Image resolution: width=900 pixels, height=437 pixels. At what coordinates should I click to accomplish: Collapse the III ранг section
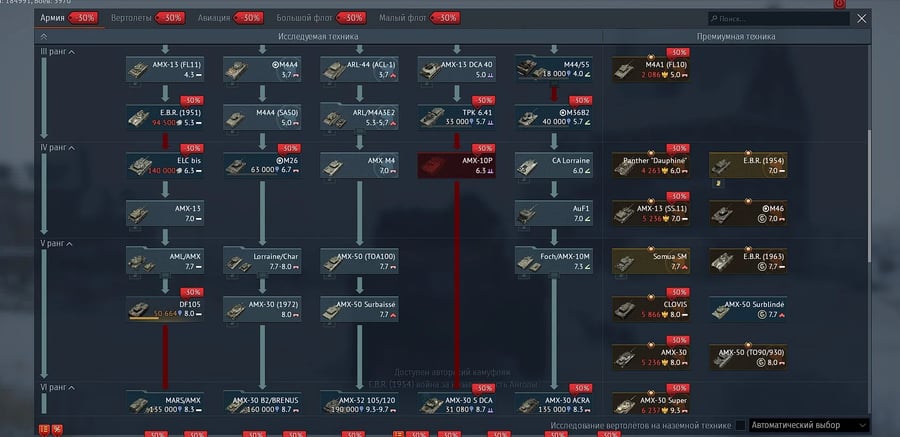tap(72, 52)
